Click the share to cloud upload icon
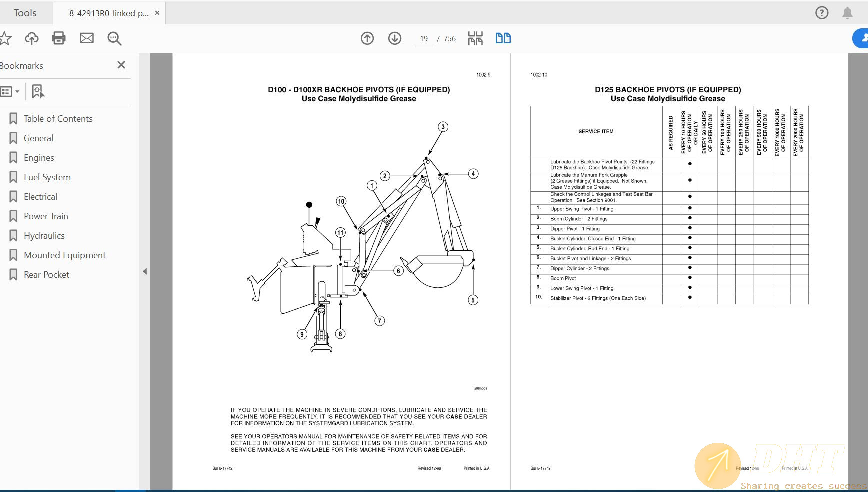 (x=31, y=38)
